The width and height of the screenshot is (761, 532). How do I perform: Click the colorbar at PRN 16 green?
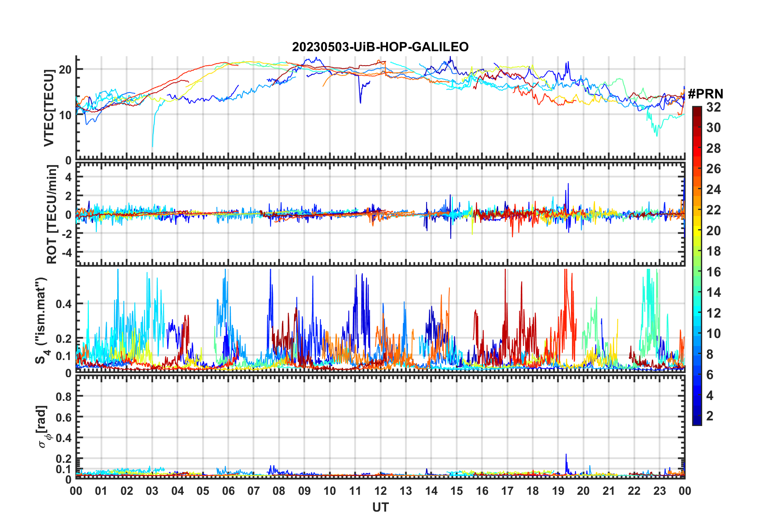pos(697,272)
